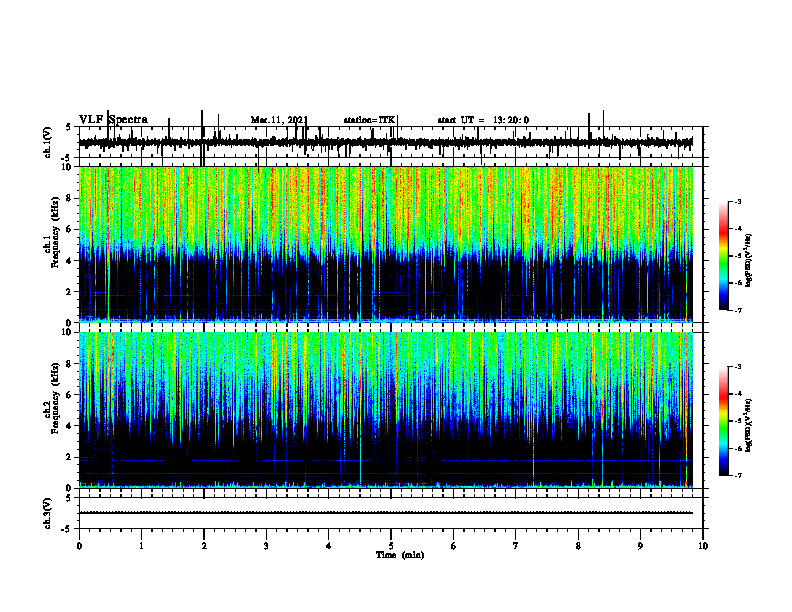Select the "2" kHz tick on ch.1 axis
This screenshot has width=792, height=612.
click(69, 292)
